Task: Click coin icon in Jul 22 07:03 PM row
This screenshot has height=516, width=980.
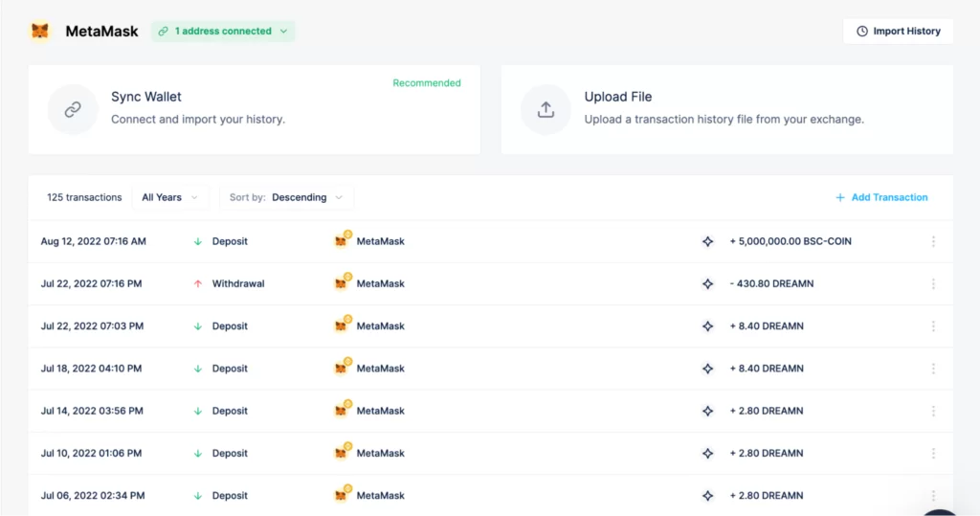Action: tap(707, 326)
